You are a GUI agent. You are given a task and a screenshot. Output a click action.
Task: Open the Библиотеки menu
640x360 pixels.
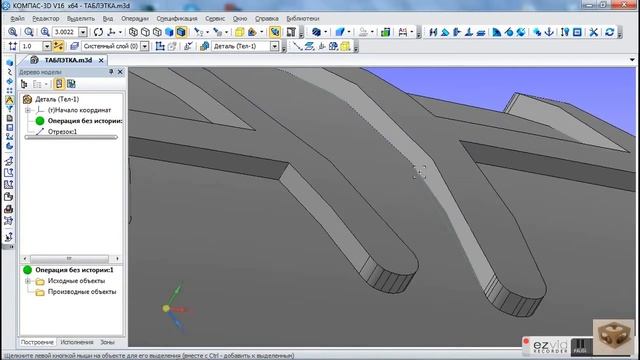[x=302, y=19]
